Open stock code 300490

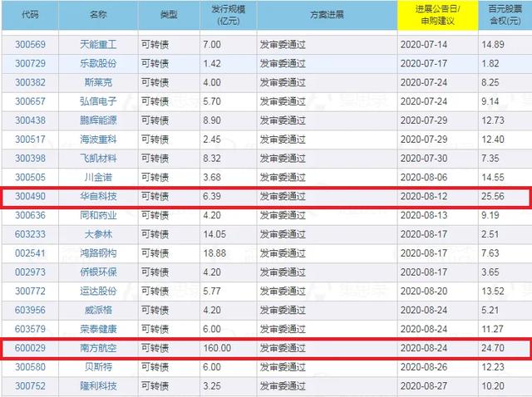30,196
